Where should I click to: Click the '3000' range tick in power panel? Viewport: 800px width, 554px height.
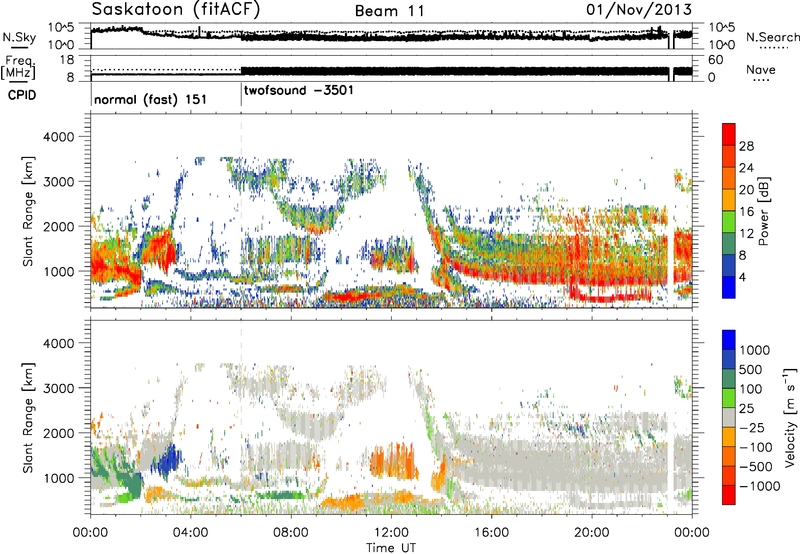[58, 182]
